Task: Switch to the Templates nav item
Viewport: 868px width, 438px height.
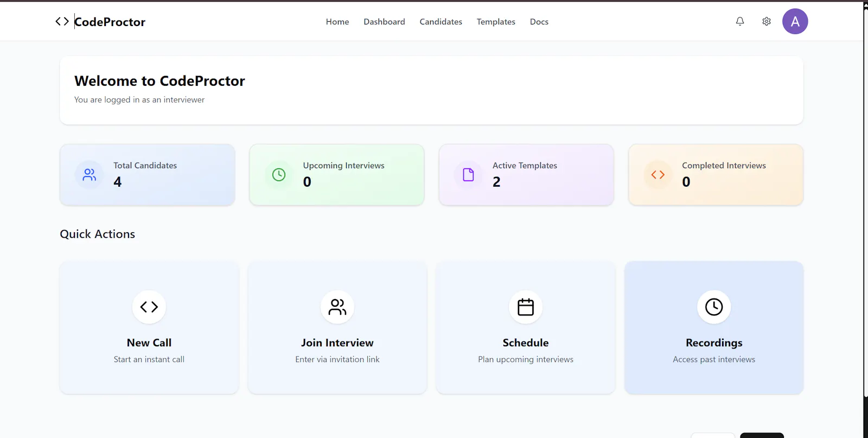Action: pyautogui.click(x=496, y=22)
